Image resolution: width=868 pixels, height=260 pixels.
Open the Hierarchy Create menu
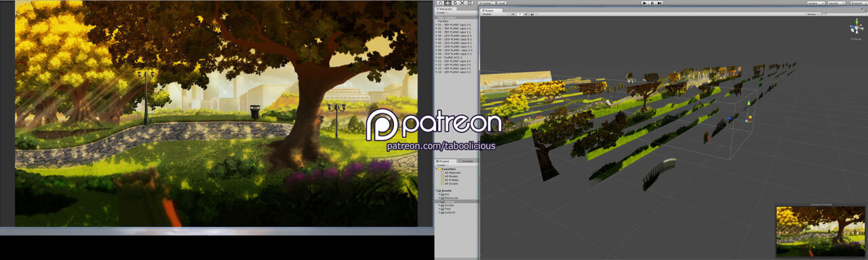coord(441,12)
